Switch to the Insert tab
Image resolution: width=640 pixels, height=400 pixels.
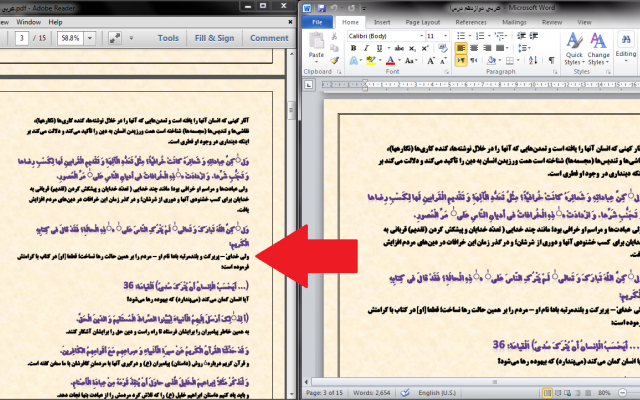[x=382, y=22]
